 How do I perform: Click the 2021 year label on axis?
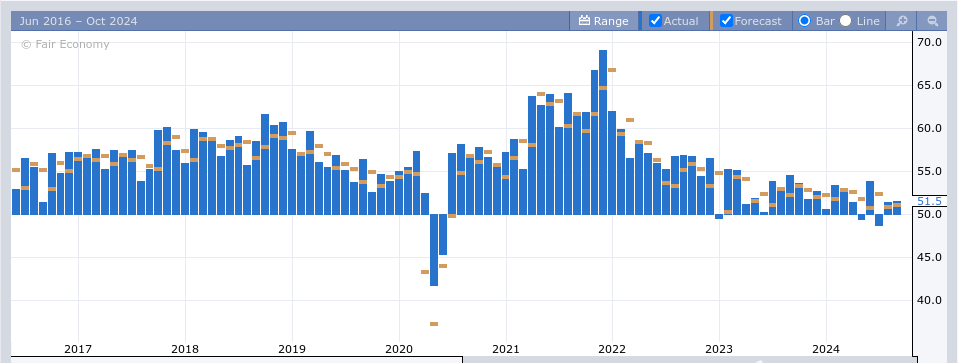click(x=505, y=350)
